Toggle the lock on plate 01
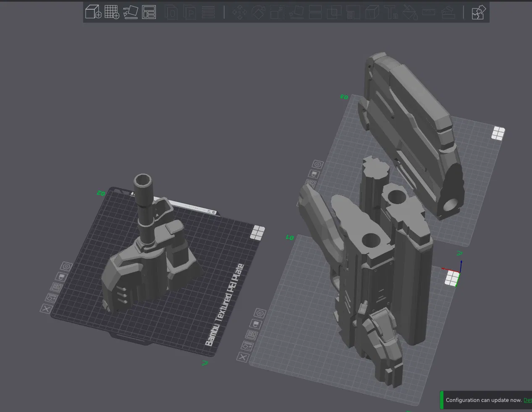This screenshot has height=412, width=532. [x=255, y=325]
